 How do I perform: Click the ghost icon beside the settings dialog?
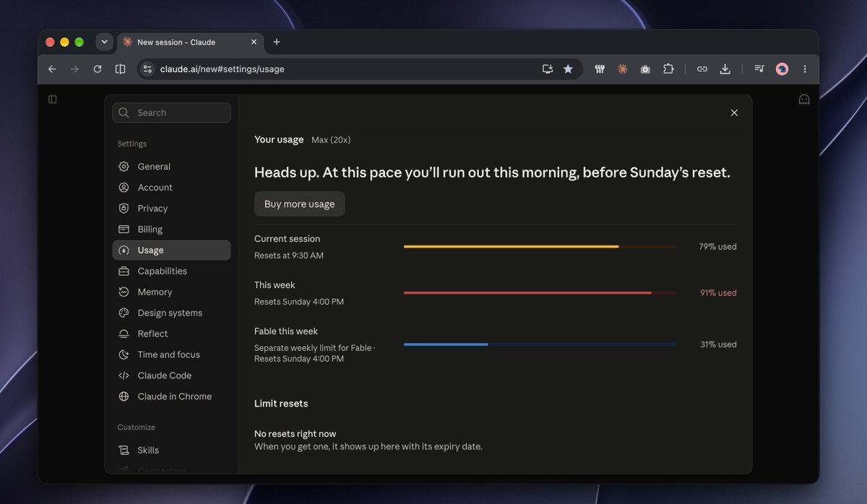pos(804,100)
